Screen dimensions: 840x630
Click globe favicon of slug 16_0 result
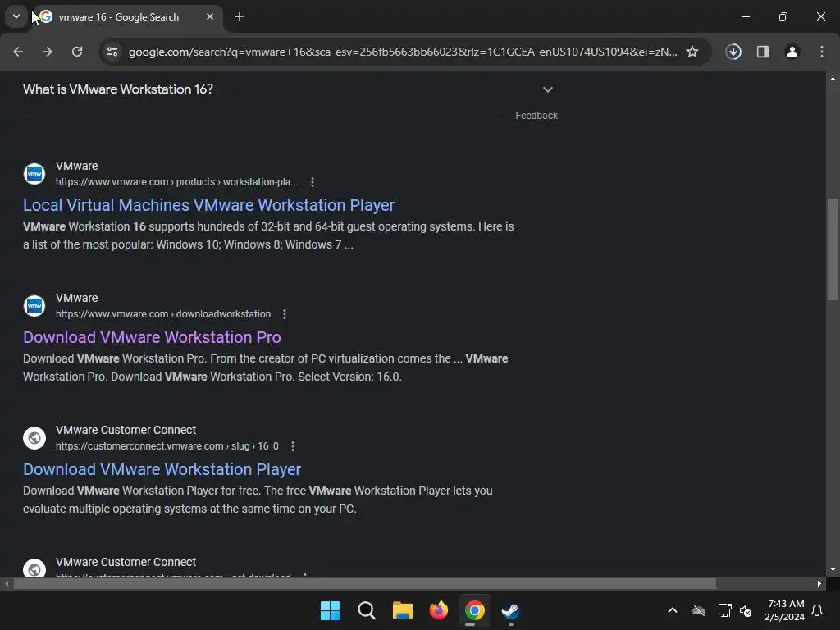coord(34,438)
